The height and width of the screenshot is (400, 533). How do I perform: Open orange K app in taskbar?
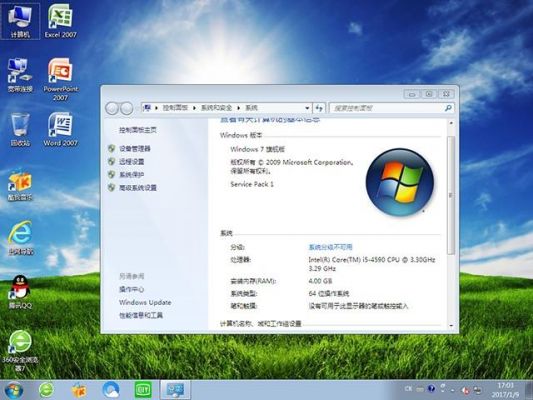pyautogui.click(x=79, y=390)
